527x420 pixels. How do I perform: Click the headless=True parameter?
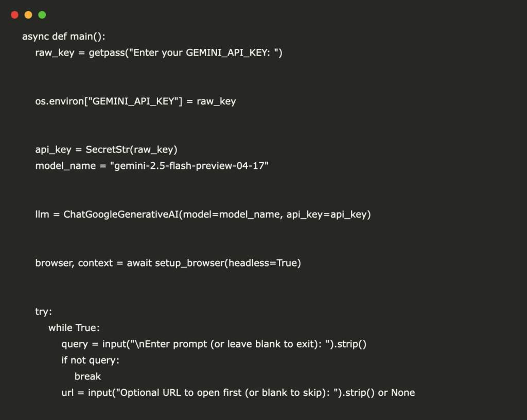[x=263, y=262]
